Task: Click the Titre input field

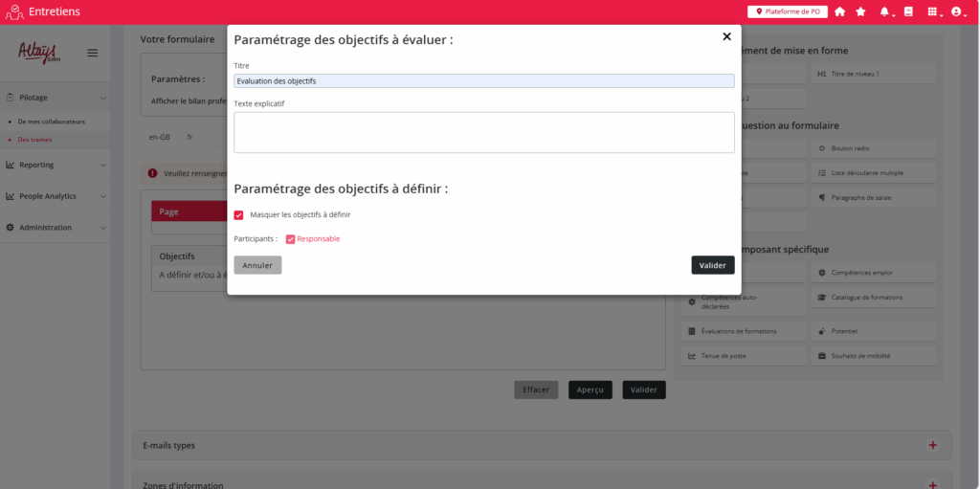Action: pyautogui.click(x=483, y=81)
